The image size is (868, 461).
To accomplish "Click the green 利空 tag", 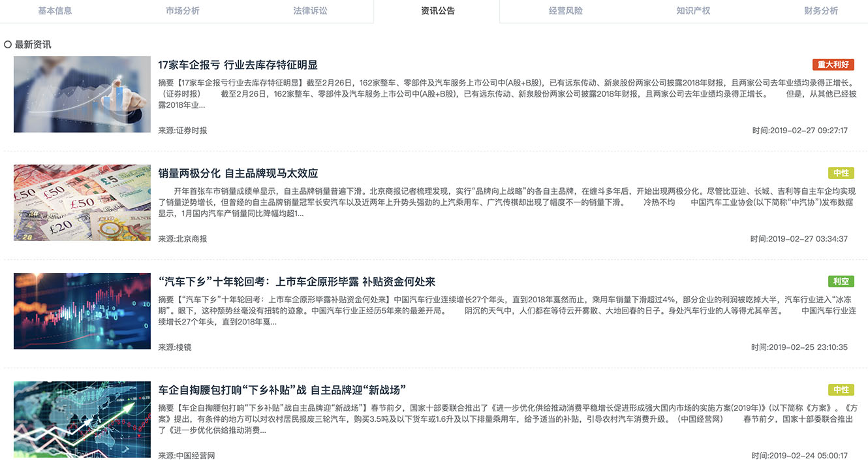I will 841,281.
